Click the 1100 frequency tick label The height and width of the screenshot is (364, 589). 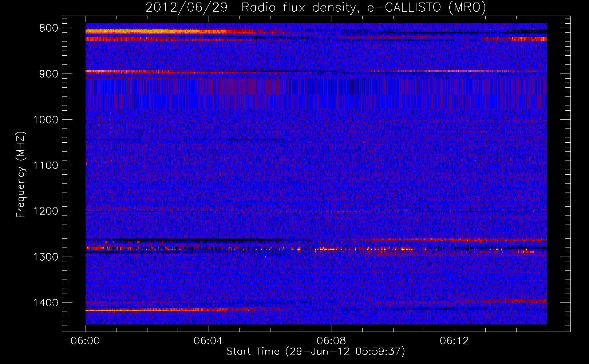(46, 166)
